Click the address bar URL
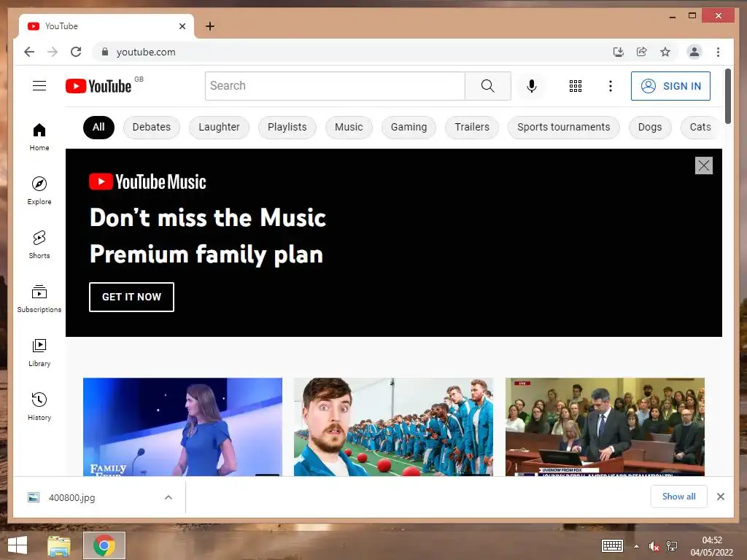747x560 pixels. click(x=146, y=52)
